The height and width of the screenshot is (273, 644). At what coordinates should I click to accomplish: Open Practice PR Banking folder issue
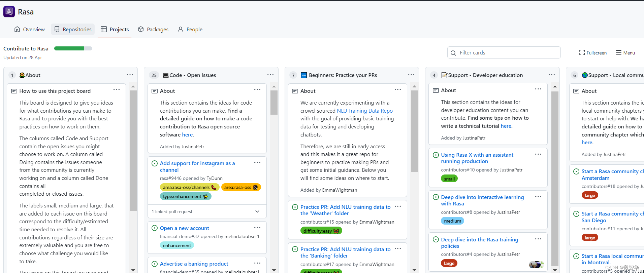(x=346, y=252)
